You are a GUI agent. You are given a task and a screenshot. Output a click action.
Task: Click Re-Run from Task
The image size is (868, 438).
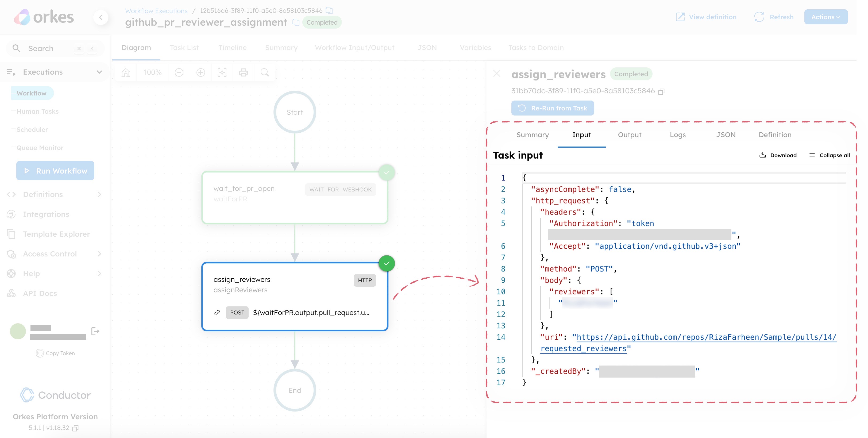click(x=553, y=108)
